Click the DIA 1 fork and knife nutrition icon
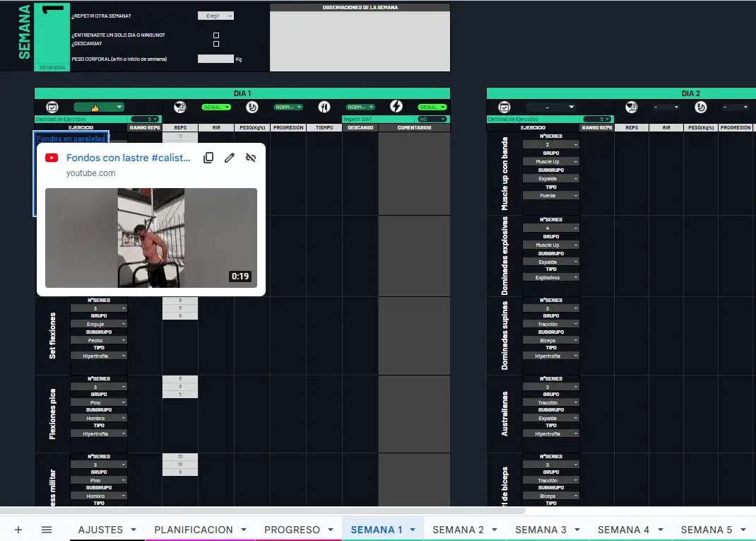Image resolution: width=756 pixels, height=541 pixels. [324, 107]
